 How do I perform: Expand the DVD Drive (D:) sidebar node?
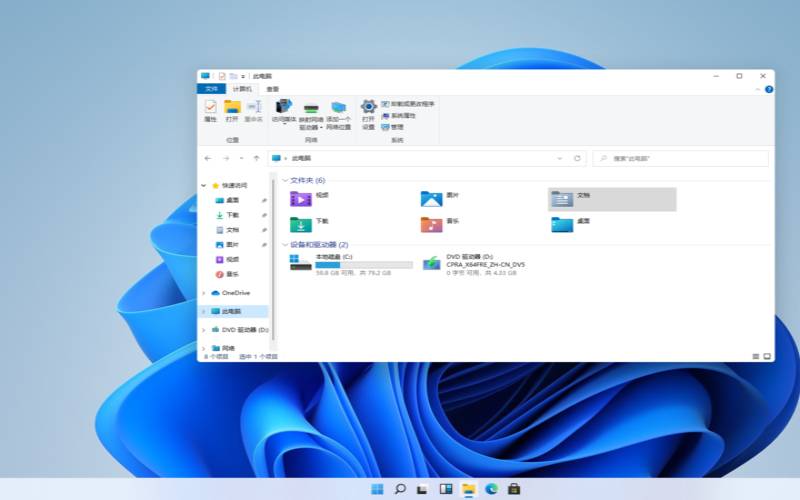204,330
